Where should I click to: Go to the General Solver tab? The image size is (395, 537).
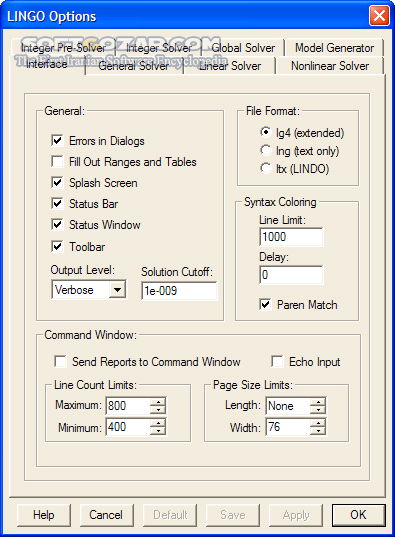tap(134, 66)
